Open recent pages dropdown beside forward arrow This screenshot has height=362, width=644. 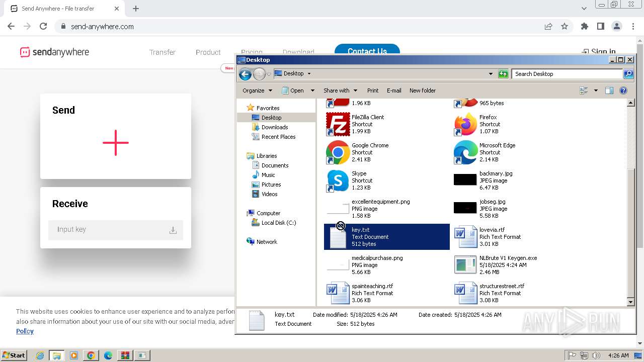click(269, 74)
